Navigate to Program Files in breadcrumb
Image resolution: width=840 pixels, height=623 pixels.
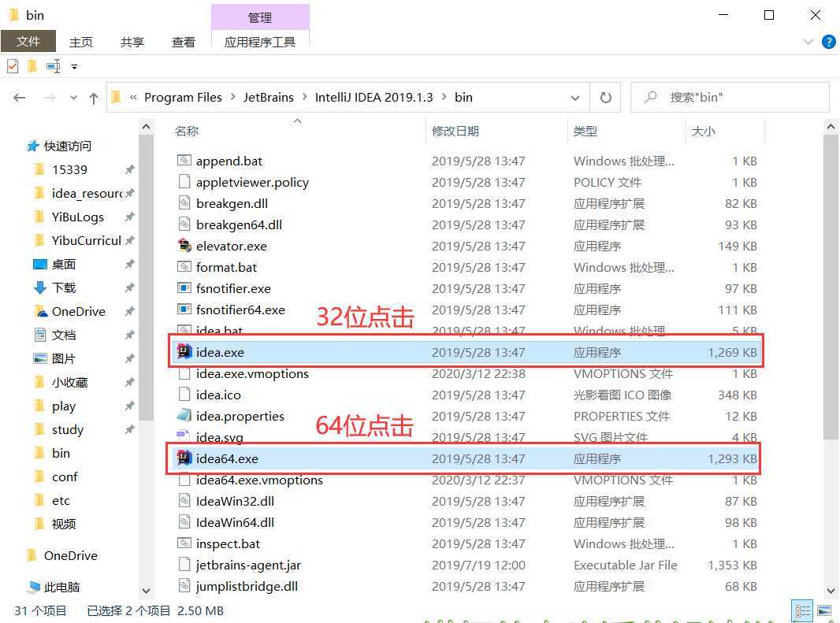183,97
